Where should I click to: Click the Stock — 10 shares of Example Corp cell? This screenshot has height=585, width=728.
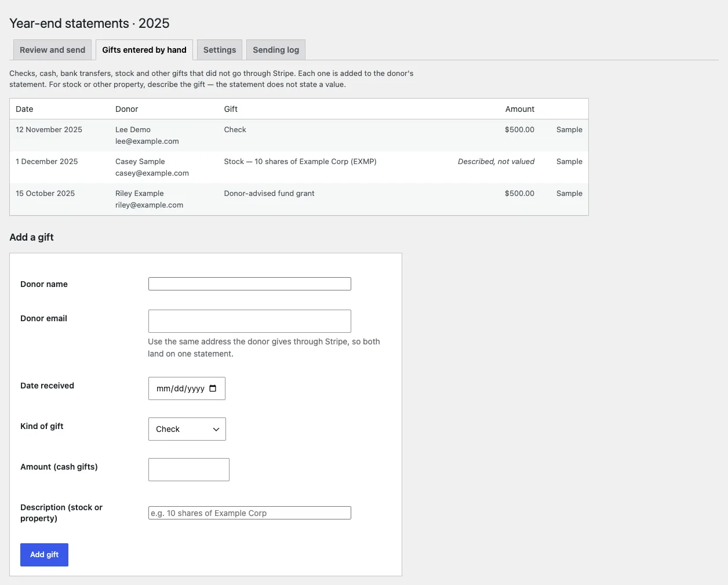point(300,162)
